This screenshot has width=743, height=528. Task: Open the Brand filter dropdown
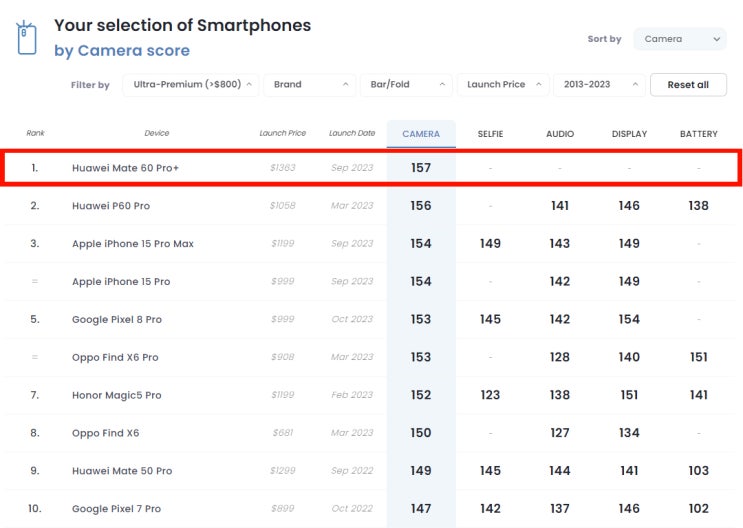point(309,85)
